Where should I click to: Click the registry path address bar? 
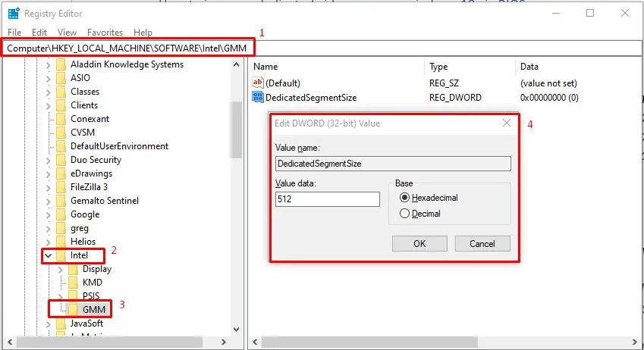click(322, 48)
